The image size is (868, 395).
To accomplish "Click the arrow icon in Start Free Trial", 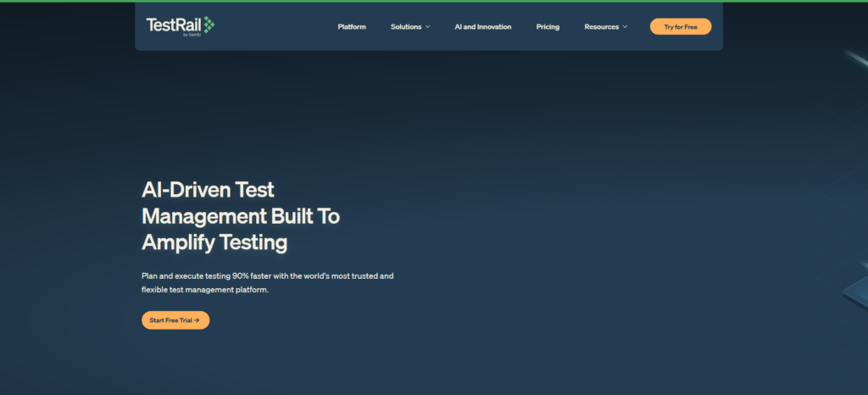I will [197, 320].
